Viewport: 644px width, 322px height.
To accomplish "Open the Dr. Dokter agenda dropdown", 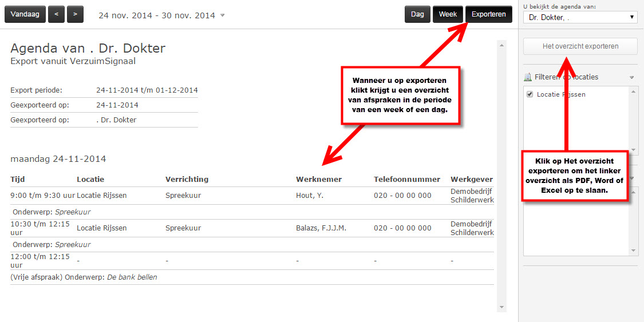I will coord(580,18).
